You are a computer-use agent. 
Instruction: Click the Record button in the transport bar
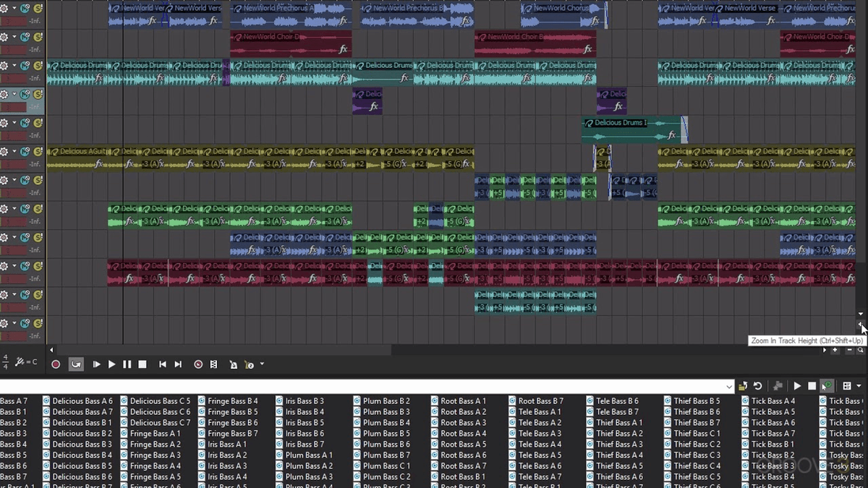(x=56, y=365)
